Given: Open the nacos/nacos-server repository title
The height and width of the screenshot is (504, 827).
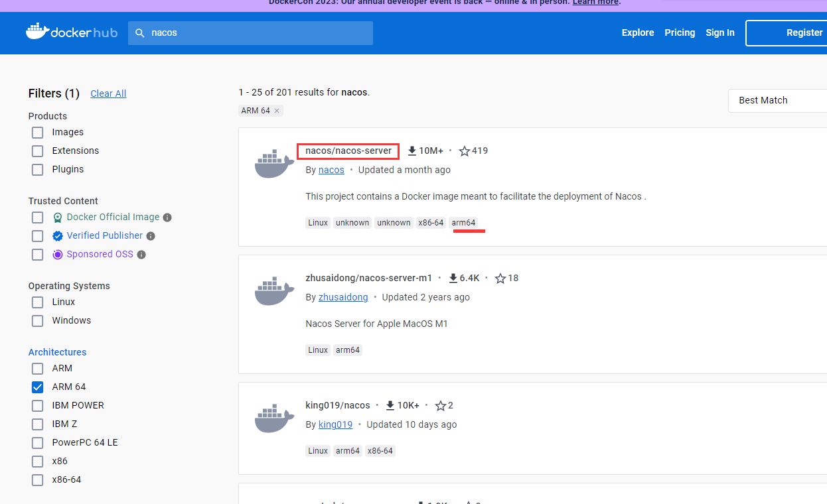Looking at the screenshot, I should [348, 151].
